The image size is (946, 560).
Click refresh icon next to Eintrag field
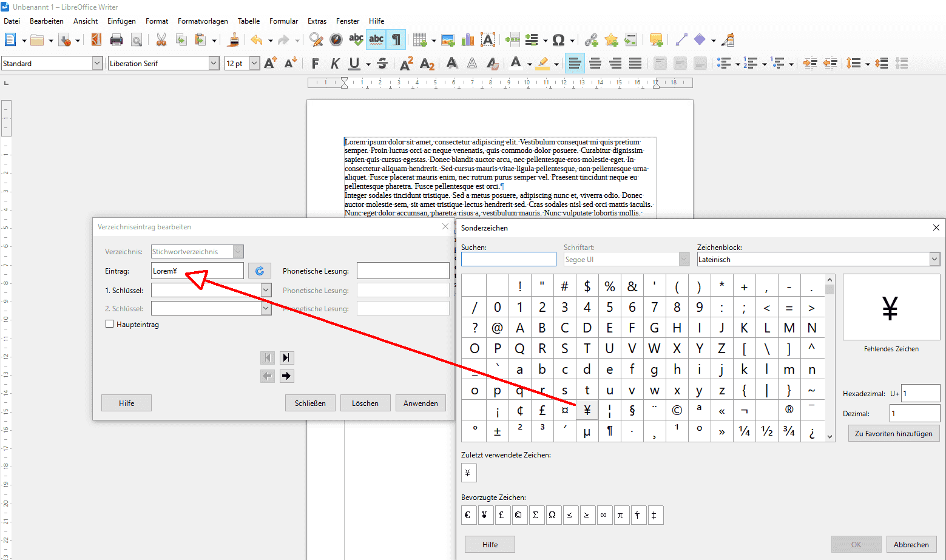pos(260,271)
